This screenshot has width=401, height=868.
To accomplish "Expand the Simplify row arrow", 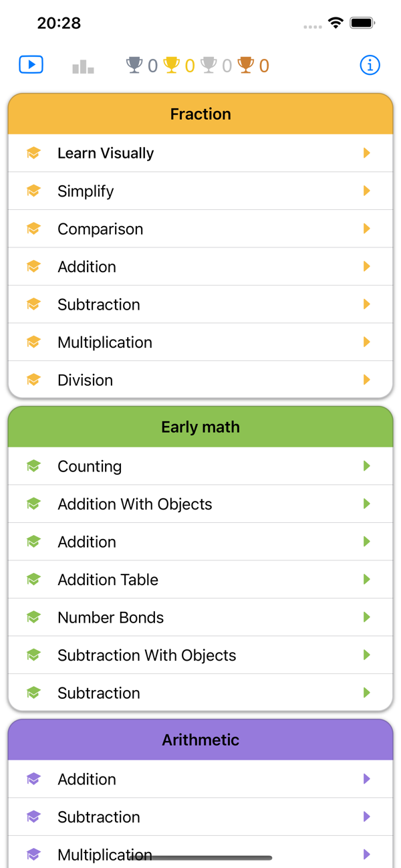I will pyautogui.click(x=366, y=191).
